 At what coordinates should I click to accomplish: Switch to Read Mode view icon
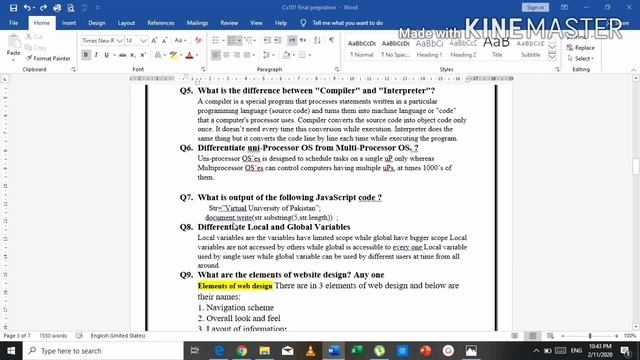pos(515,336)
